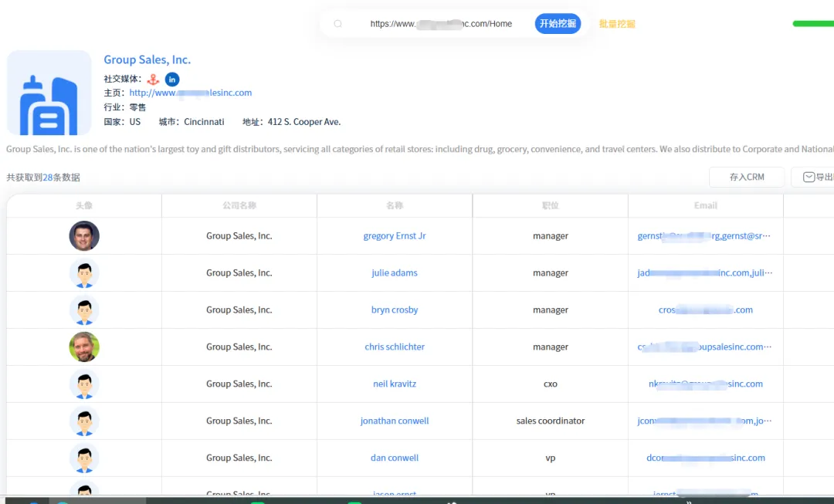Click the city value Cincinnati
Viewport: 834px width, 504px height.
(x=204, y=122)
